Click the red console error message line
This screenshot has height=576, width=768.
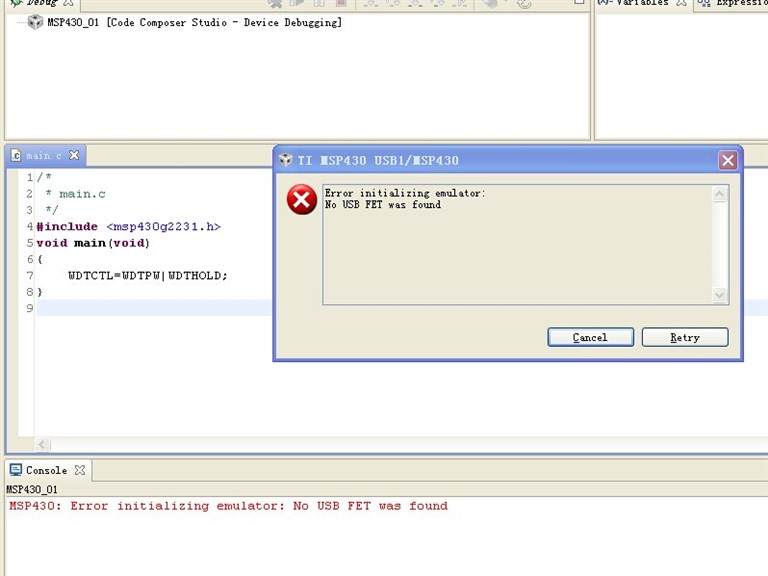coord(228,506)
